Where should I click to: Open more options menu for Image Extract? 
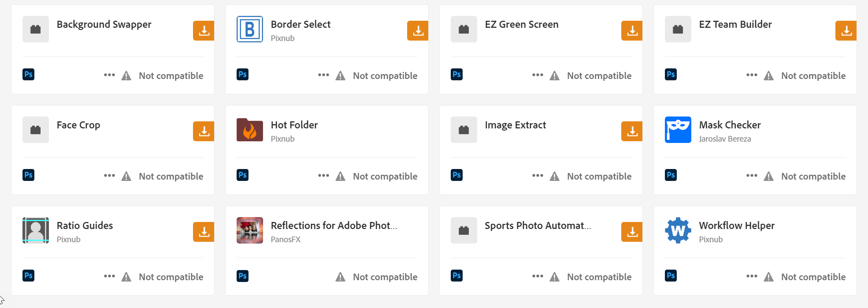538,176
